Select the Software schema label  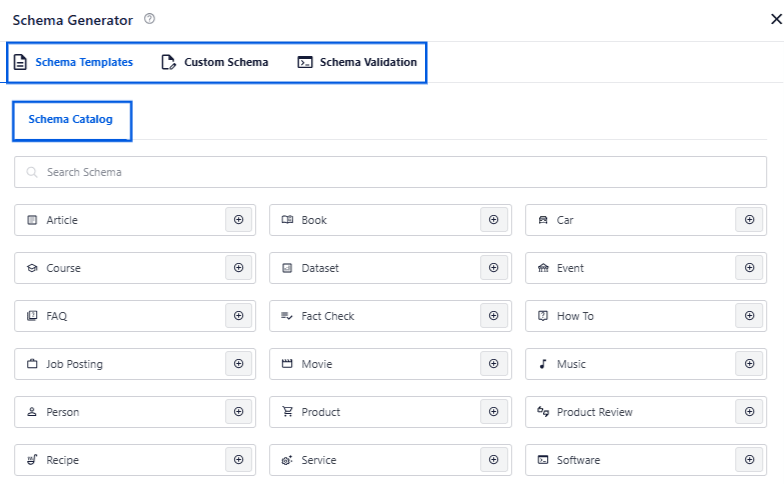click(x=578, y=460)
